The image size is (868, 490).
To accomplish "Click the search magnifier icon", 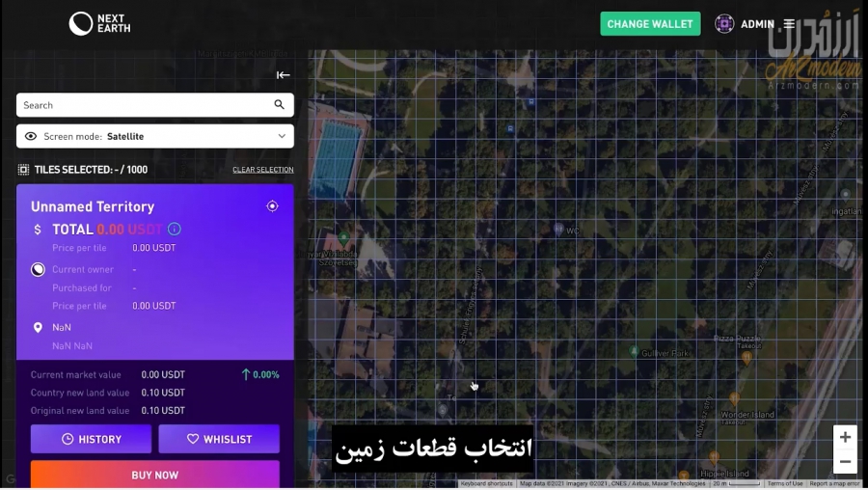I will [279, 104].
